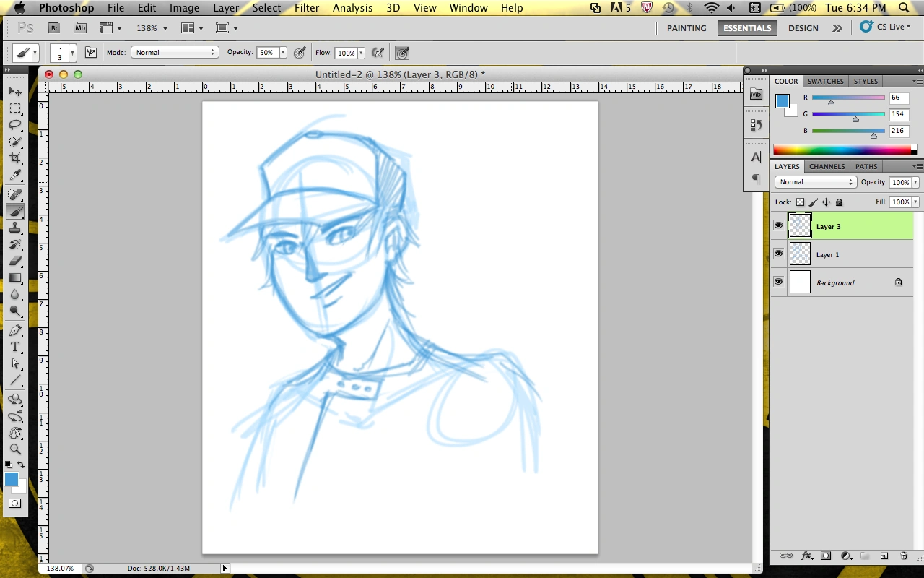The image size is (924, 578).
Task: Open the brush Opacity slider arrow
Action: [x=283, y=53]
